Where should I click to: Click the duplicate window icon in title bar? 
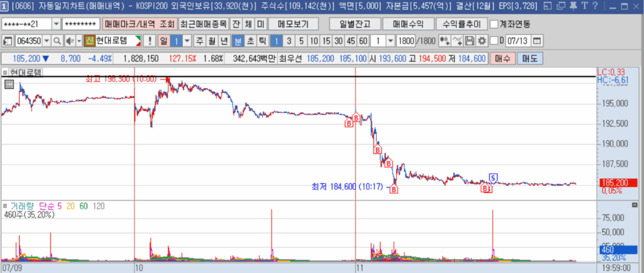pyautogui.click(x=560, y=6)
